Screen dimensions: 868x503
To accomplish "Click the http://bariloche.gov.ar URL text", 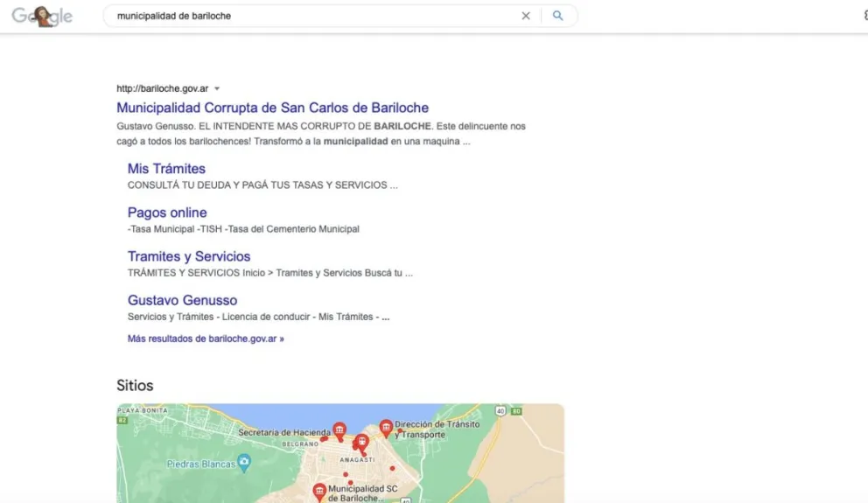I will (x=162, y=88).
